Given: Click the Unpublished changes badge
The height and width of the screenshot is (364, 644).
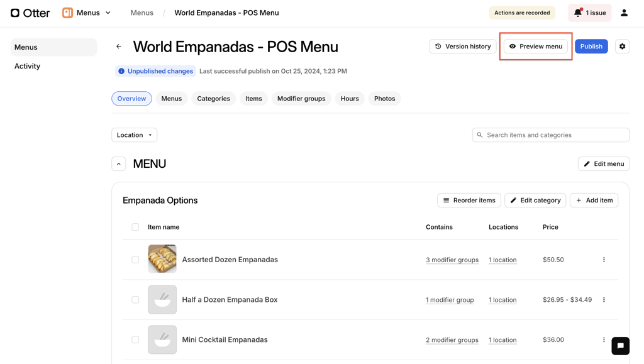Looking at the screenshot, I should click(155, 71).
